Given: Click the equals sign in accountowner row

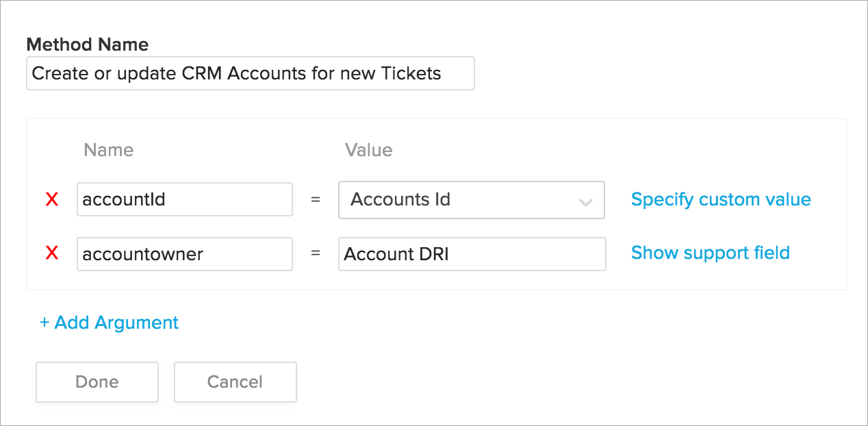Looking at the screenshot, I should click(316, 253).
